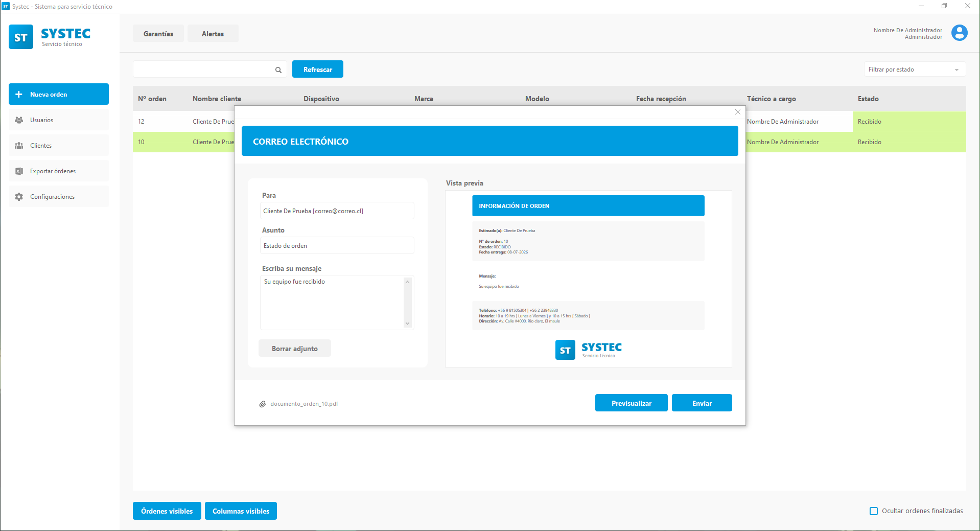980x531 pixels.
Task: Click the plus icon on Nueva orden
Action: (19, 95)
